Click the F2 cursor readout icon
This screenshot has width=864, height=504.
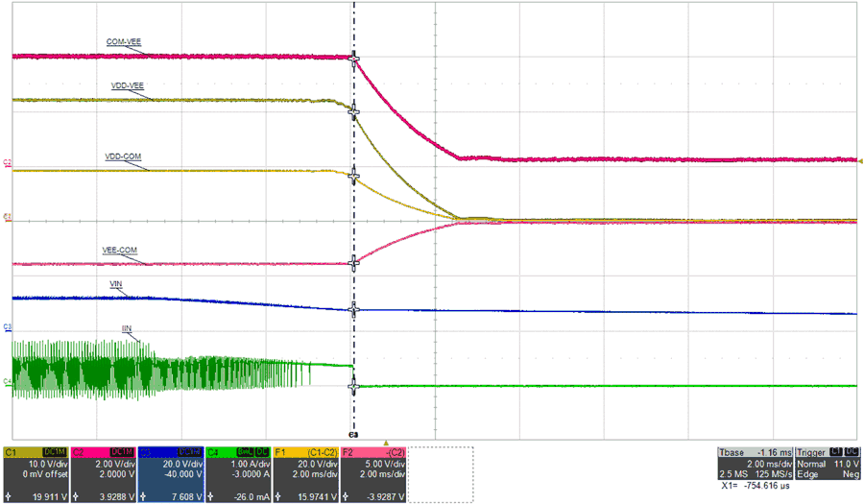tap(346, 497)
